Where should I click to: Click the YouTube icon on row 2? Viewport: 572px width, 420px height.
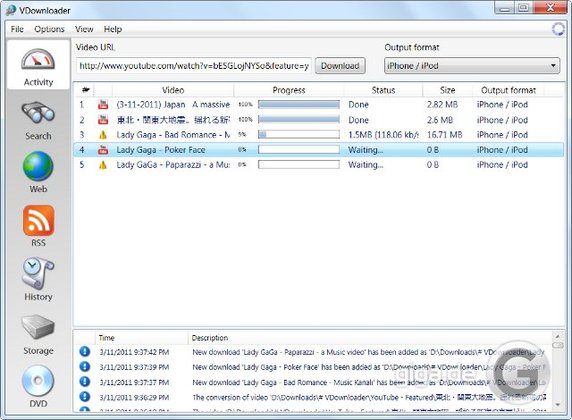click(x=103, y=120)
